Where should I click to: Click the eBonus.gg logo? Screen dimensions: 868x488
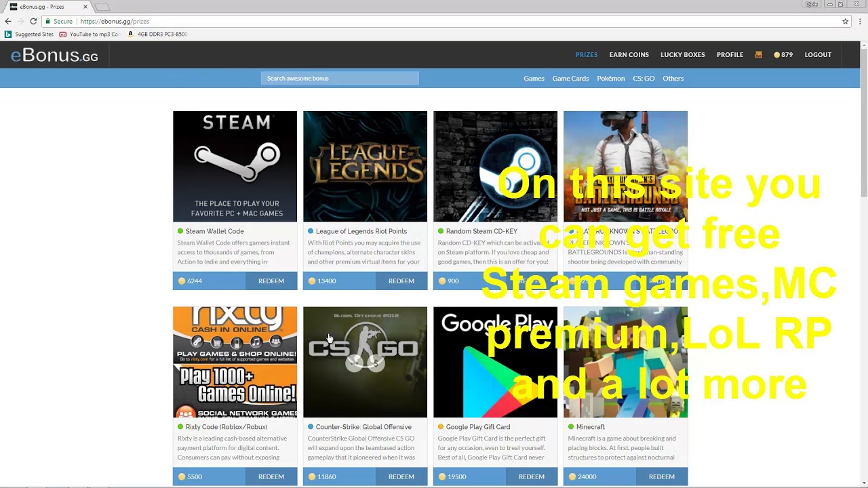pyautogui.click(x=54, y=55)
